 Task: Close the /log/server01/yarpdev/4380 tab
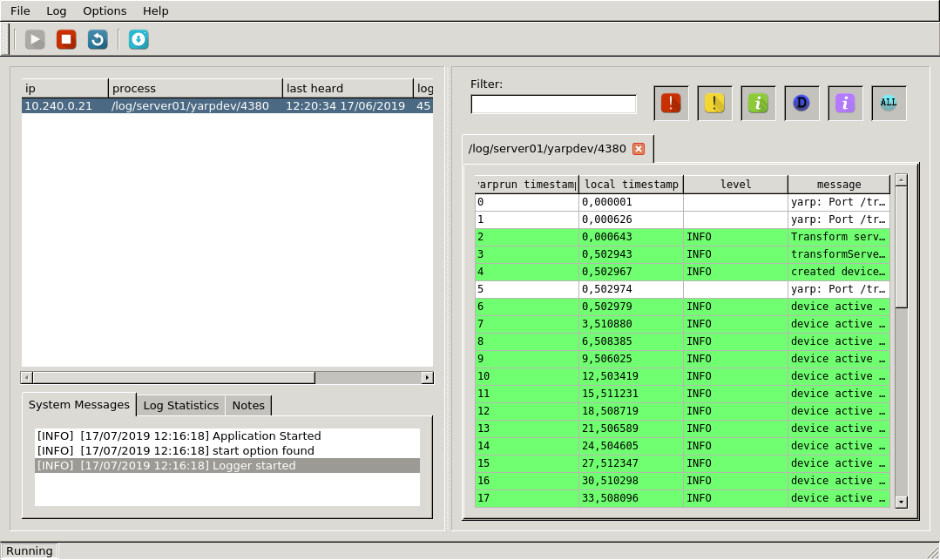tap(639, 149)
